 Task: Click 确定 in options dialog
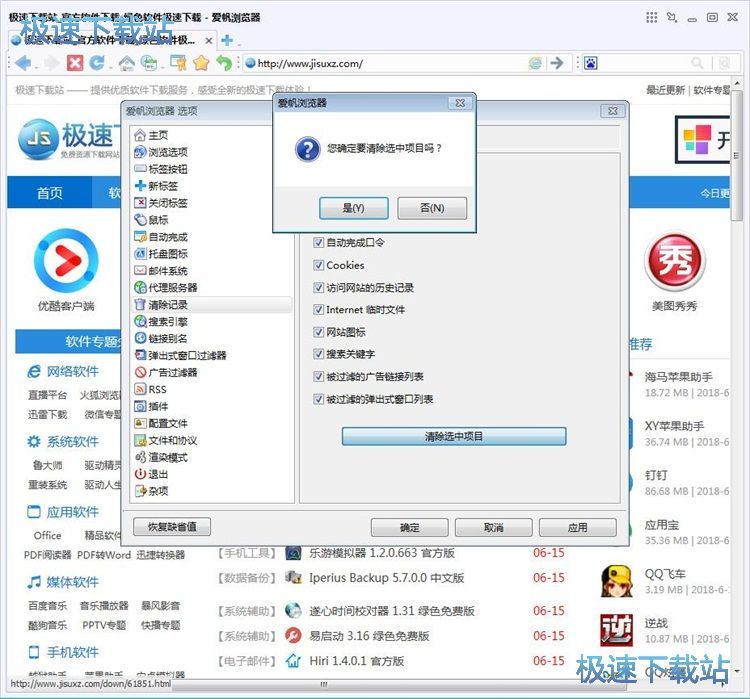pyautogui.click(x=409, y=527)
